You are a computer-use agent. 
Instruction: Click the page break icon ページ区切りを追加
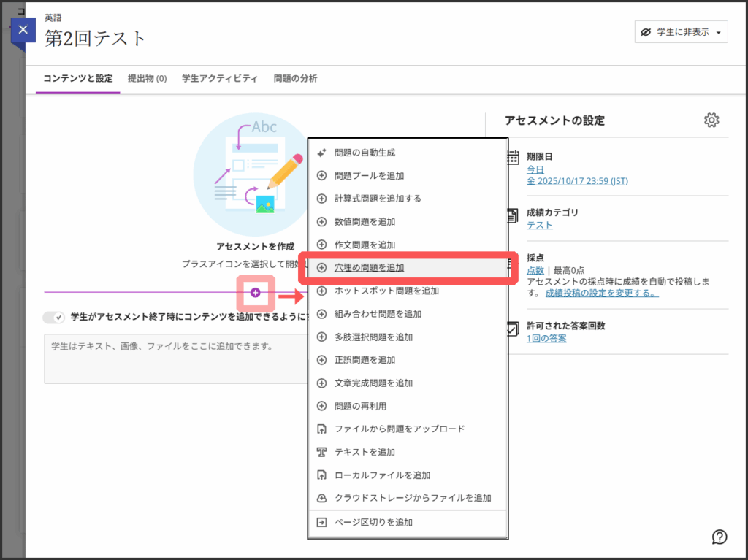[321, 522]
